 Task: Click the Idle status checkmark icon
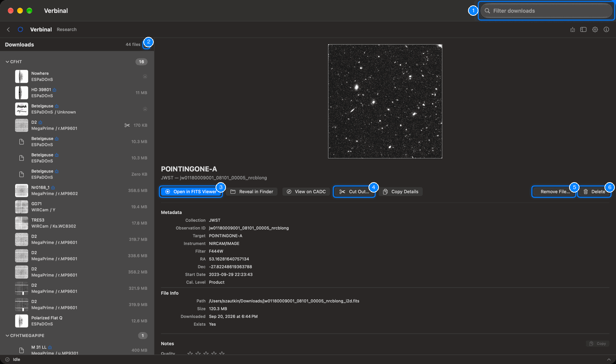click(x=7, y=360)
